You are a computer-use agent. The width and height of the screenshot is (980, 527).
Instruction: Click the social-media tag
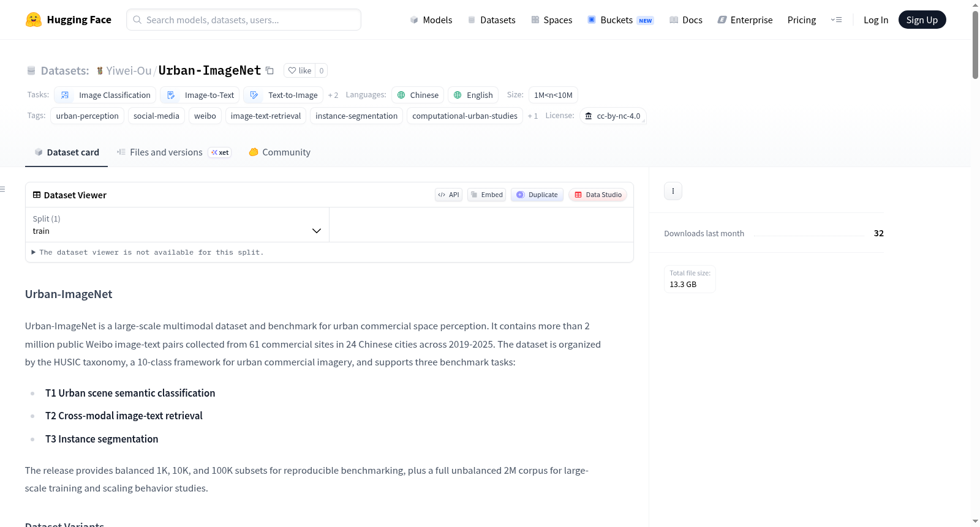pyautogui.click(x=156, y=116)
